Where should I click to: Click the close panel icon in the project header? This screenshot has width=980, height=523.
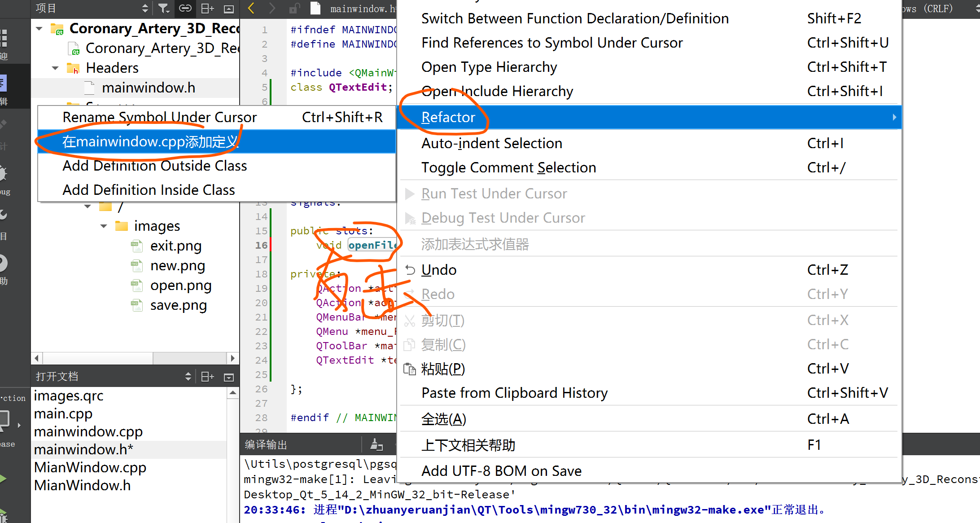coord(229,9)
